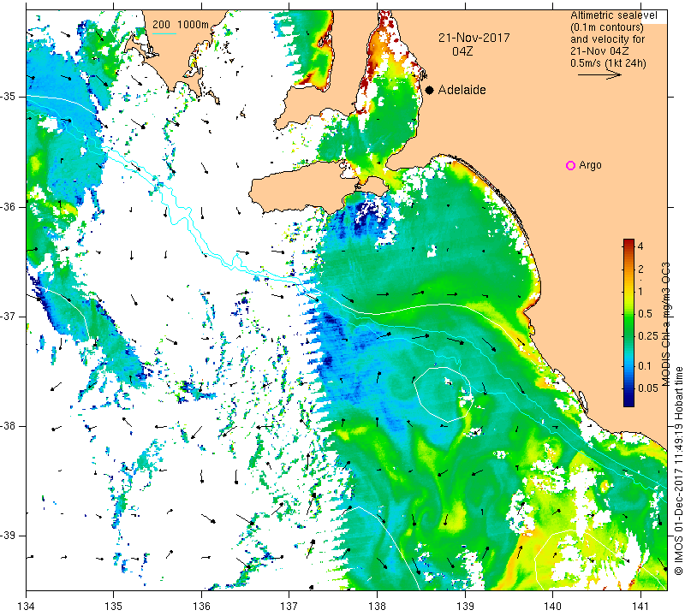Screen dimensions: 685x616
Task: Click the cyan bathymetry legend line sample
Action: tap(164, 33)
